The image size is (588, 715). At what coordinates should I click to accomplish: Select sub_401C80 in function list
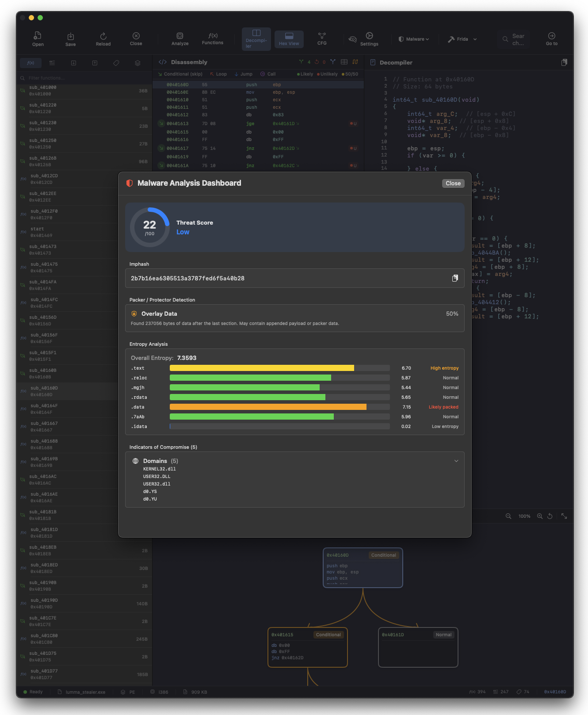pos(84,639)
